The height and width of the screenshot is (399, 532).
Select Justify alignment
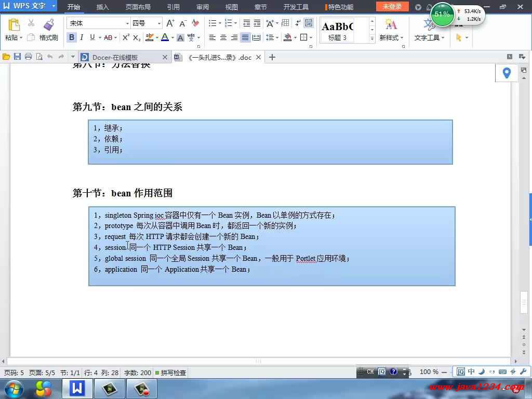pyautogui.click(x=245, y=37)
